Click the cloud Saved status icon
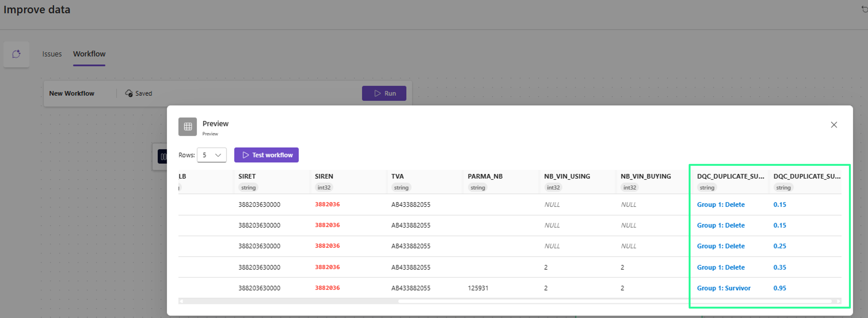 [x=129, y=93]
